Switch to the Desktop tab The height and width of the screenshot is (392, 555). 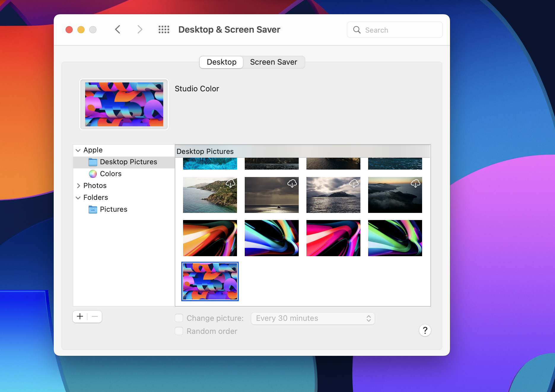222,62
